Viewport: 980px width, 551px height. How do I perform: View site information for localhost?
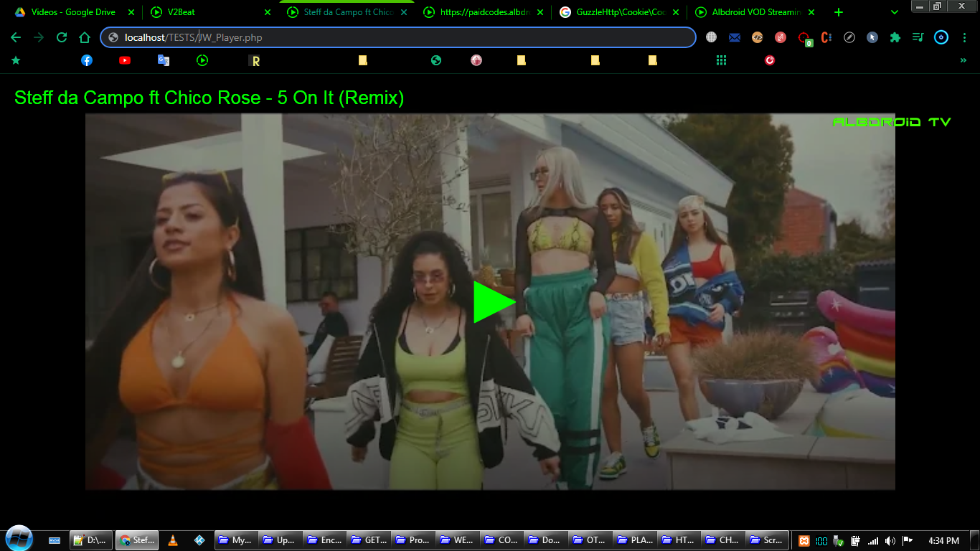pos(113,37)
